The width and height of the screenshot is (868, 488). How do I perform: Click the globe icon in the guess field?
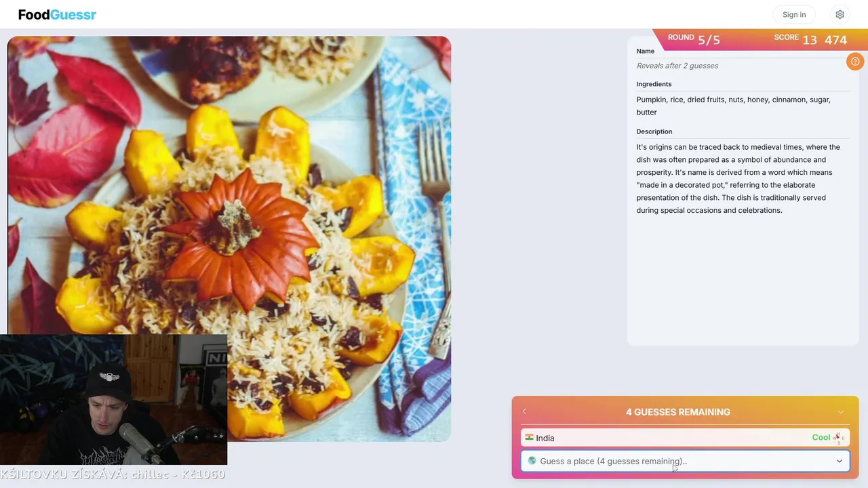pos(532,461)
